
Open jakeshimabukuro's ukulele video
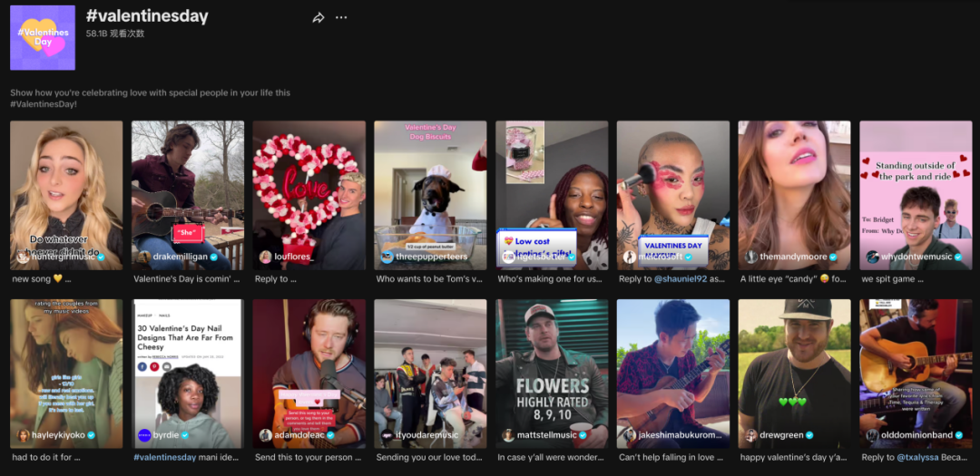(673, 373)
